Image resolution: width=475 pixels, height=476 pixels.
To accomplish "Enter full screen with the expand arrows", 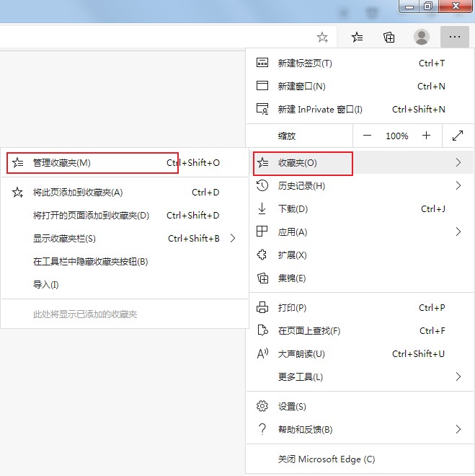I will 458,136.
